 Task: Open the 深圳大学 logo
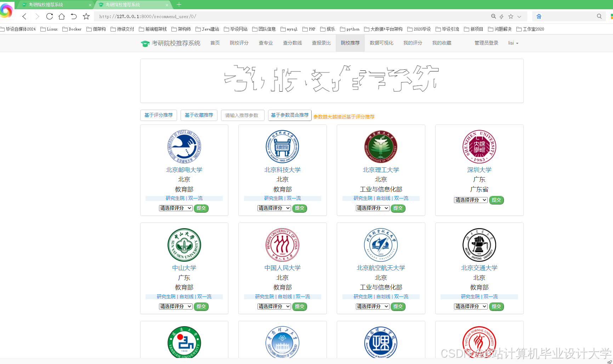[479, 146]
